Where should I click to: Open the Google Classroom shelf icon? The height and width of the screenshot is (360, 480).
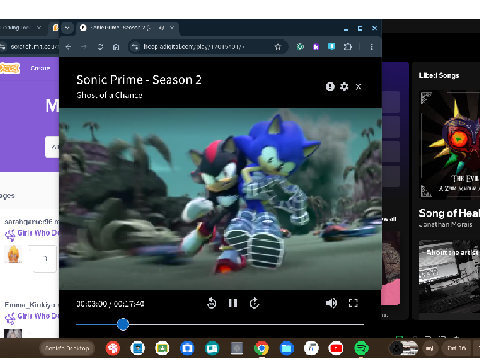click(x=162, y=348)
